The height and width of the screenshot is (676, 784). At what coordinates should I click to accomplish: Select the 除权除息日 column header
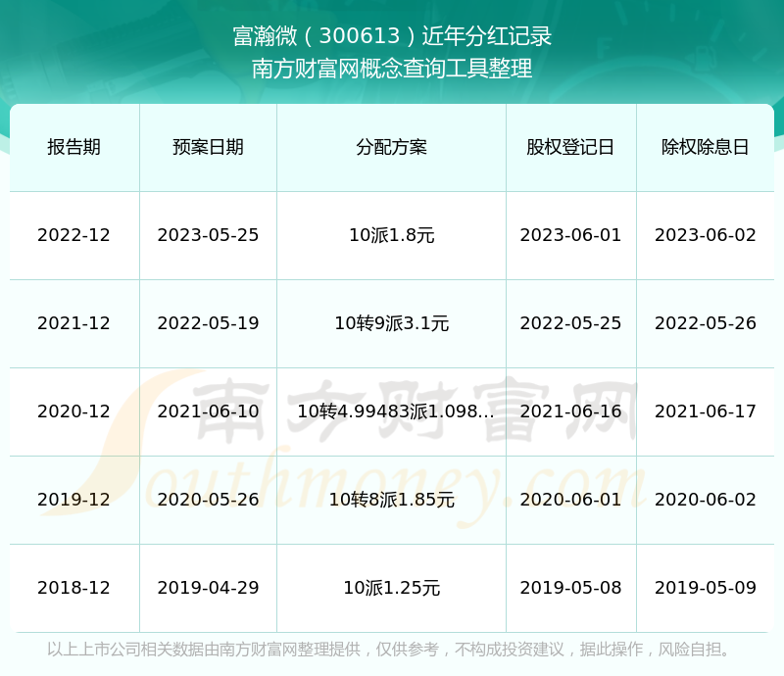[x=705, y=147]
